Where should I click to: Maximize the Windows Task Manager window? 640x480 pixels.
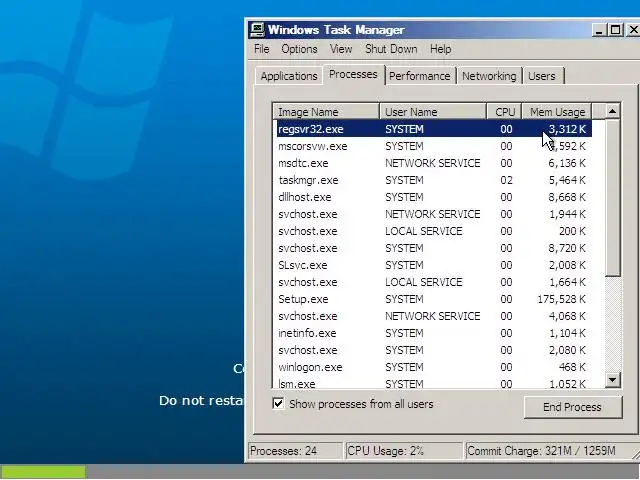point(616,30)
